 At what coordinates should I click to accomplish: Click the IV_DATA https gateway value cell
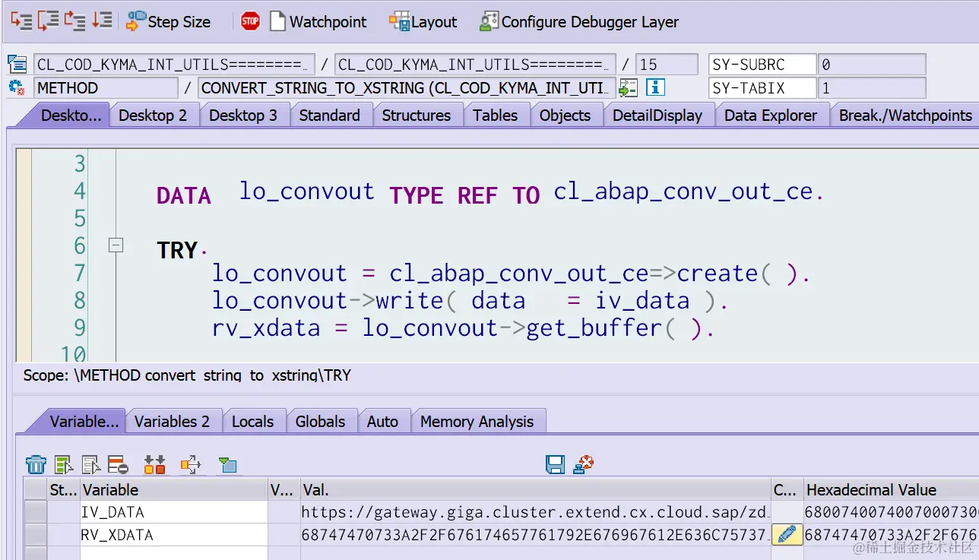click(535, 512)
